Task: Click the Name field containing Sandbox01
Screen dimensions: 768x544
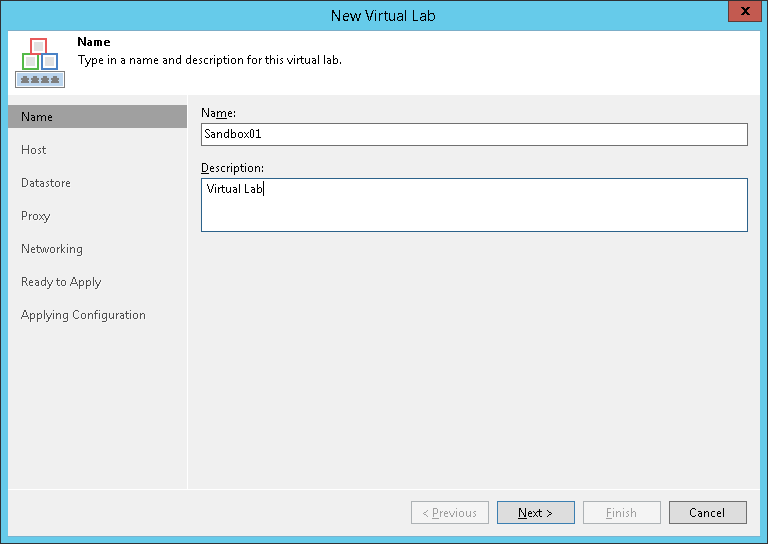Action: (x=474, y=134)
